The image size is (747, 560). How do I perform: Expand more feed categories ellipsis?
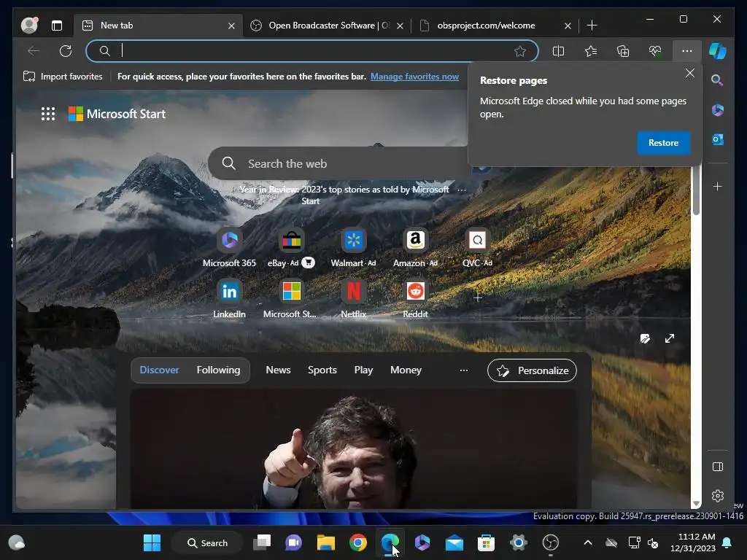tap(463, 370)
